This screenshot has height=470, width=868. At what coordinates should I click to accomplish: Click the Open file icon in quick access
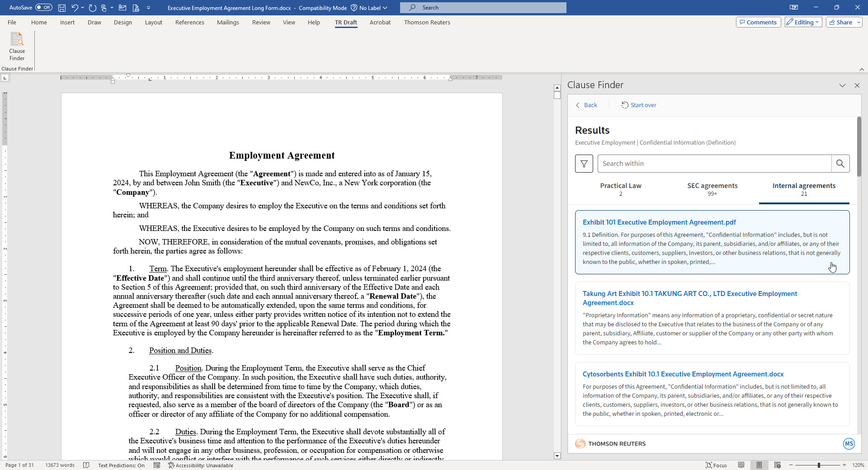click(x=123, y=8)
